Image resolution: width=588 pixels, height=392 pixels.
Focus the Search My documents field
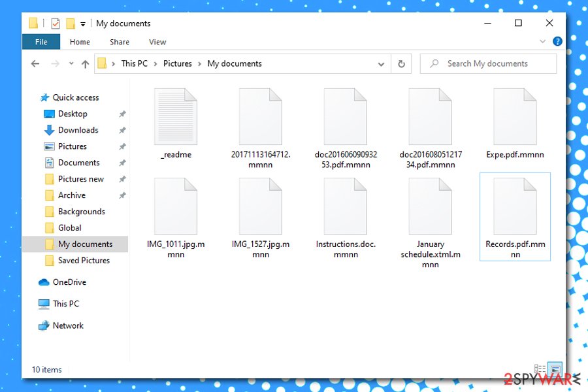pyautogui.click(x=488, y=64)
